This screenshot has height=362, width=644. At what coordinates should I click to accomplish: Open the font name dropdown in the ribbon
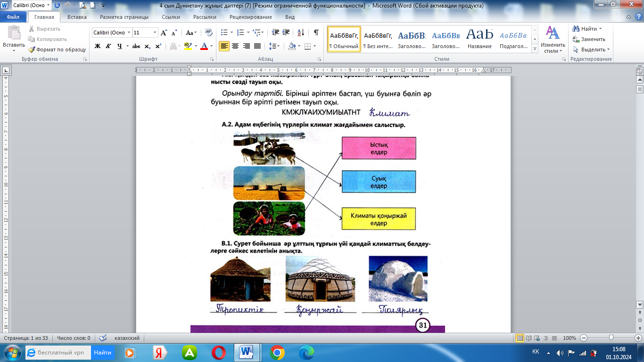[x=129, y=33]
